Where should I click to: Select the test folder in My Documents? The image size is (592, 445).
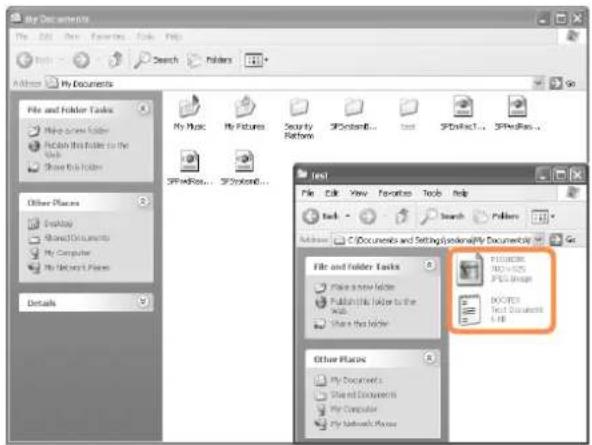click(408, 114)
